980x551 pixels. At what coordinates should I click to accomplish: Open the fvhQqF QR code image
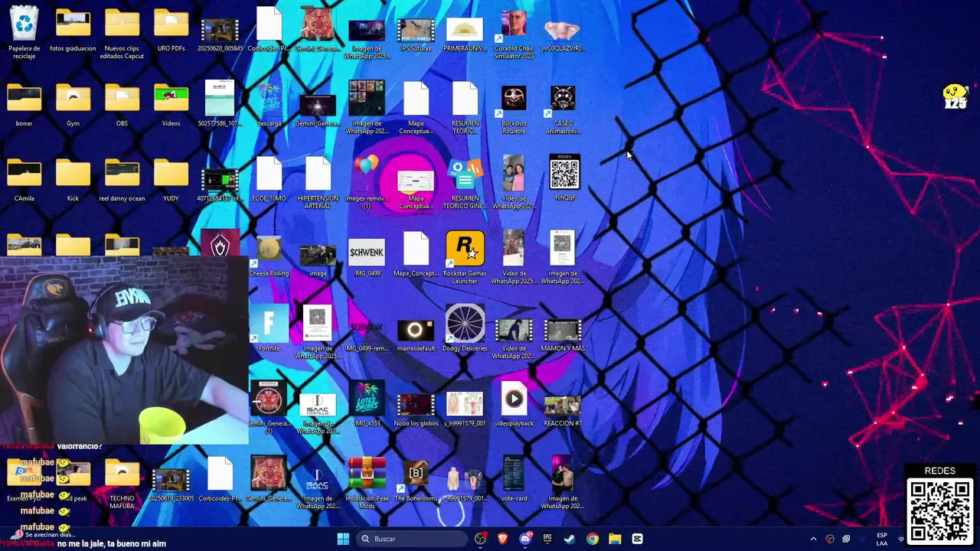[x=564, y=178]
